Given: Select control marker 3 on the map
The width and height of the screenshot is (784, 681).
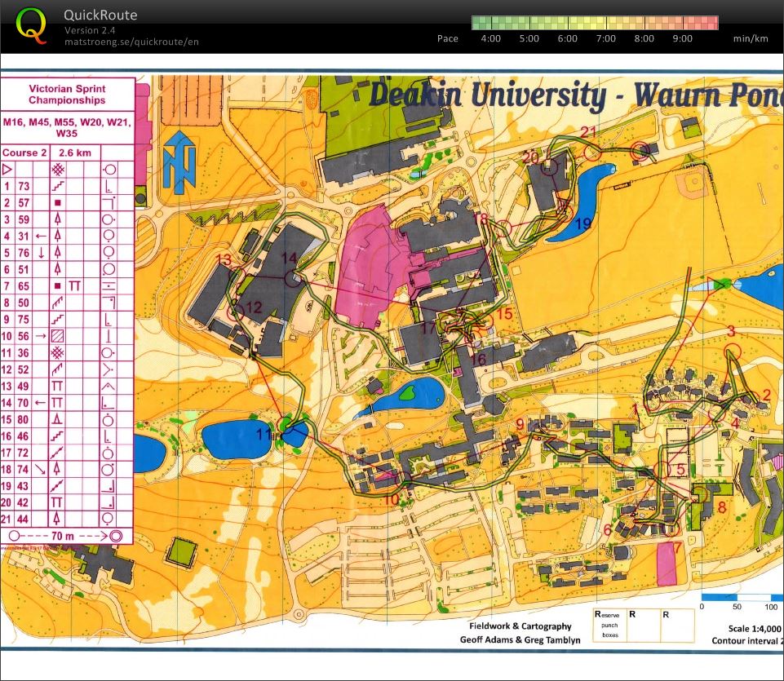Looking at the screenshot, I should coord(732,350).
